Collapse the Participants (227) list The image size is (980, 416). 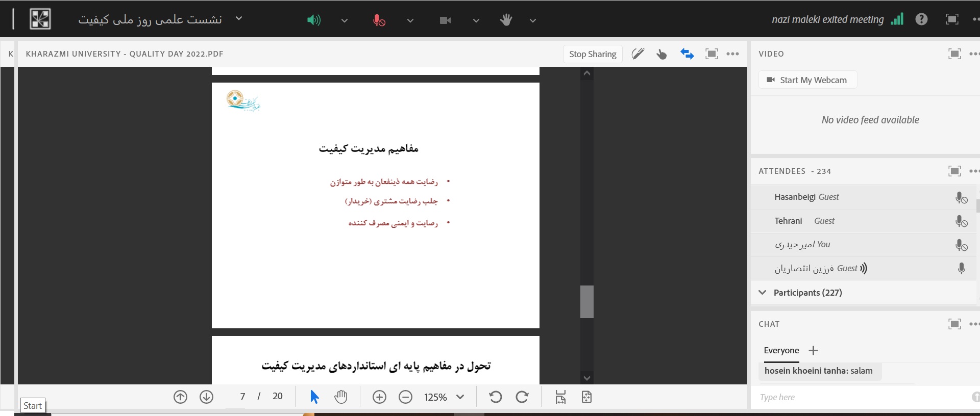pyautogui.click(x=763, y=292)
